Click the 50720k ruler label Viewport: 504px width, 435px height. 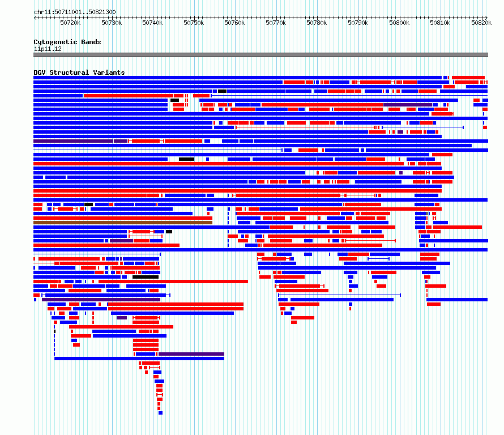coord(70,23)
